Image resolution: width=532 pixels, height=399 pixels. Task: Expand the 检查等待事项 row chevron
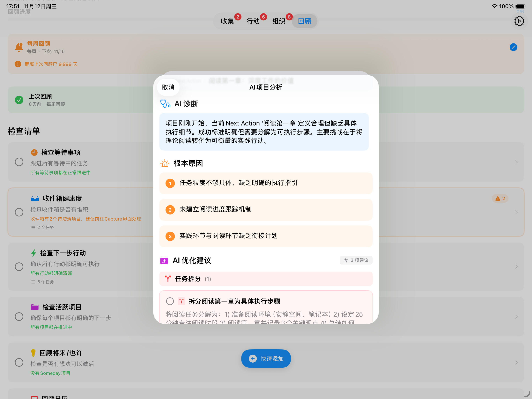(x=517, y=162)
